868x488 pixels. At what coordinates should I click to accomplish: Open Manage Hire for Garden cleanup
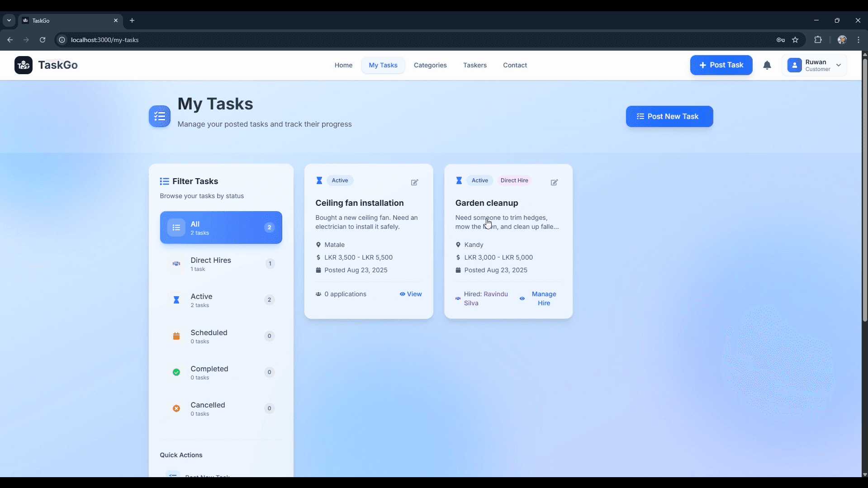[543, 298]
